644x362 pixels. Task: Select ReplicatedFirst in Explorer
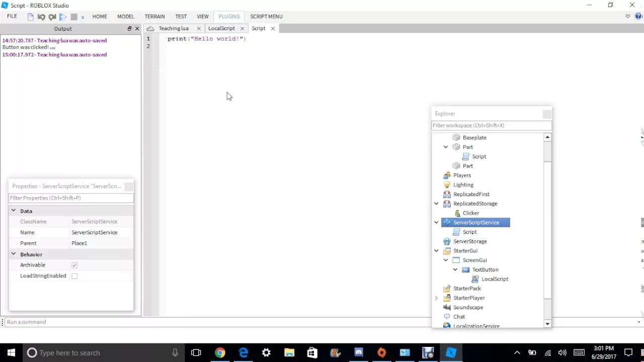pos(471,194)
